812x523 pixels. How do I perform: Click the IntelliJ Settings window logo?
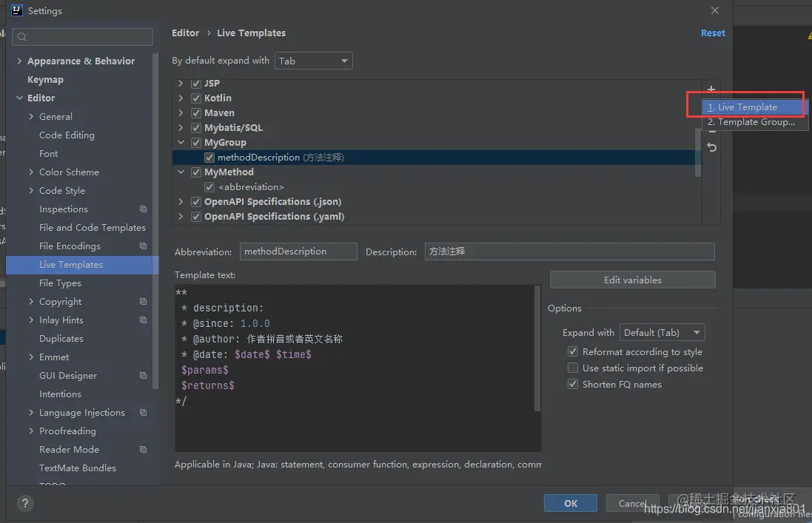pos(16,10)
